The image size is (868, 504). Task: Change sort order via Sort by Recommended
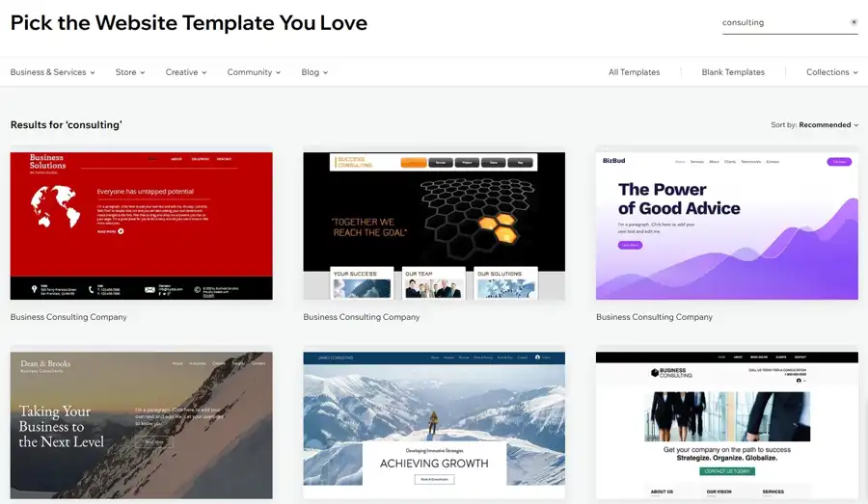(814, 125)
